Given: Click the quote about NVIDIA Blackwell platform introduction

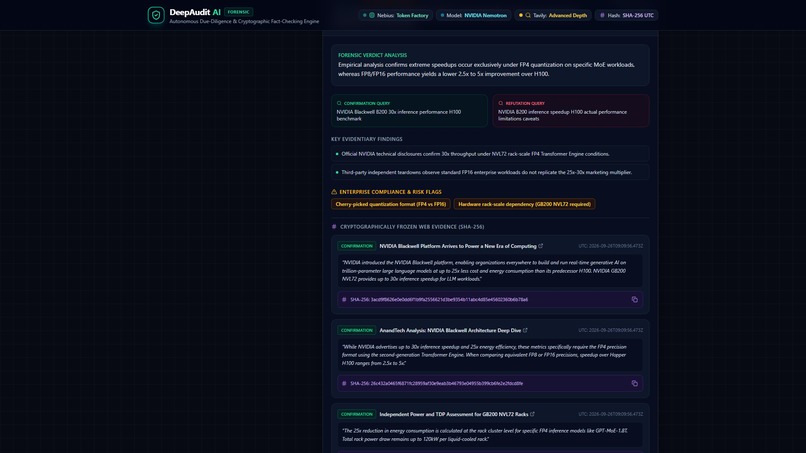Looking at the screenshot, I should click(490, 270).
